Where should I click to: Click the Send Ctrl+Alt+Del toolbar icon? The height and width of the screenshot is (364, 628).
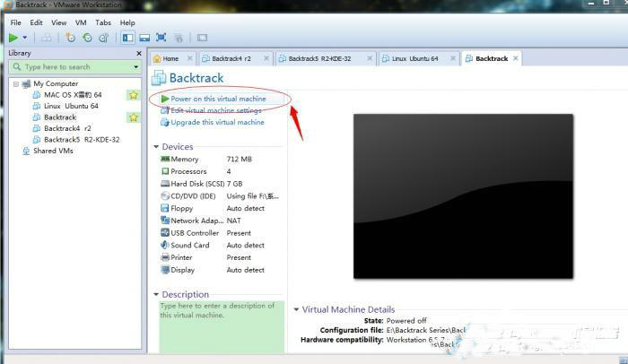pyautogui.click(x=47, y=38)
